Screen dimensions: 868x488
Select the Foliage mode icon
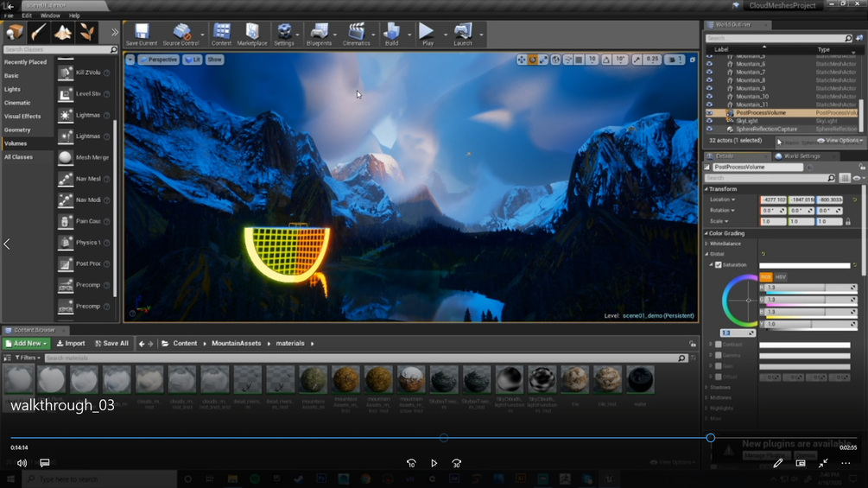(x=86, y=32)
